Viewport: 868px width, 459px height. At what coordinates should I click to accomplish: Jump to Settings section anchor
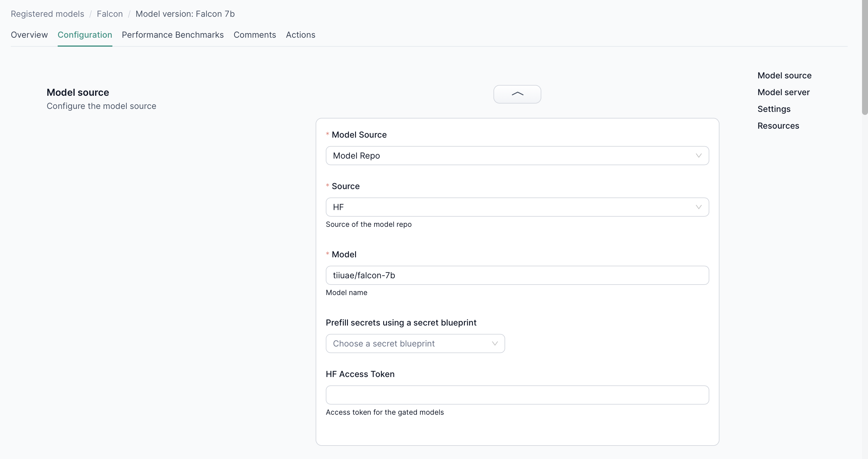[x=774, y=109]
